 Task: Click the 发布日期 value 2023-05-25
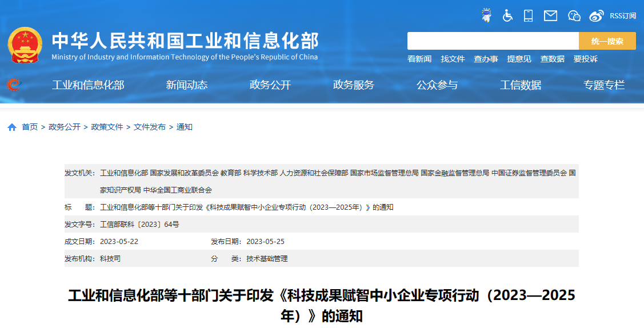tap(265, 242)
